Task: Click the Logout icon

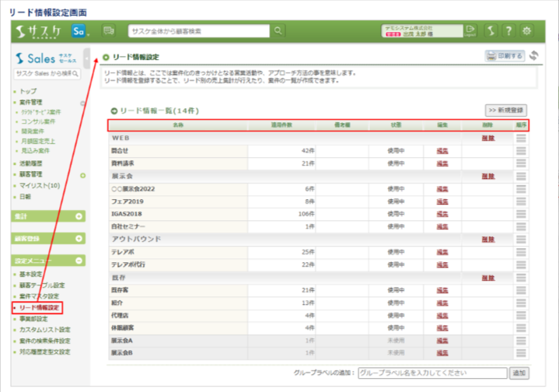Action: [x=470, y=31]
